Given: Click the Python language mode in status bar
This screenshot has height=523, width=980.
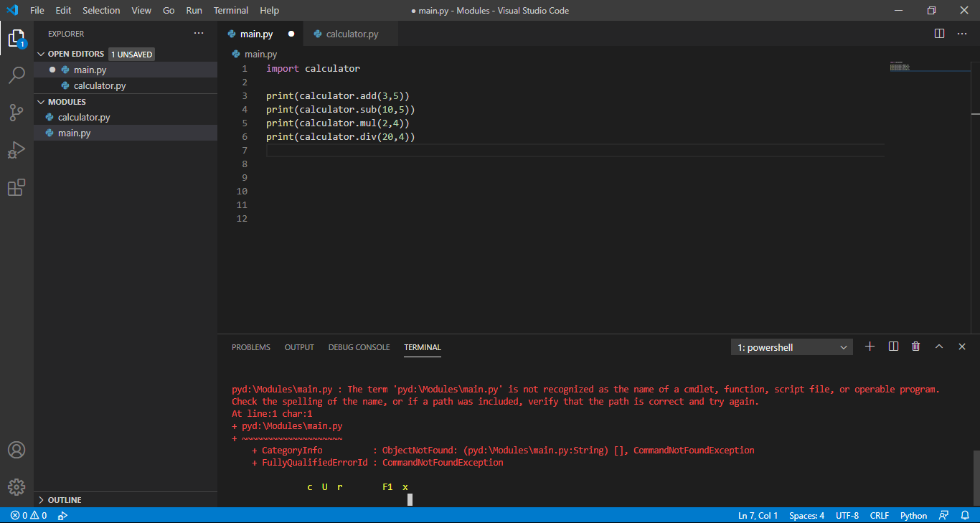Looking at the screenshot, I should tap(913, 515).
